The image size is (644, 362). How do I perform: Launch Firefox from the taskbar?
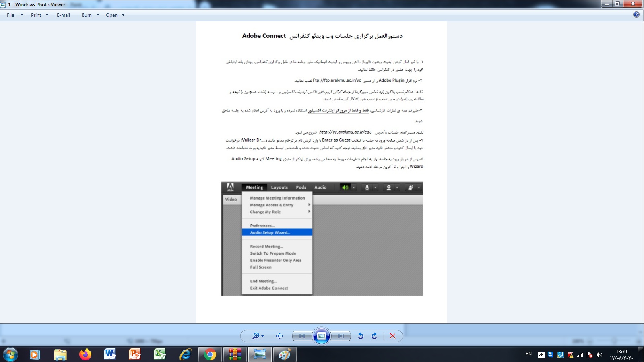coord(85,354)
